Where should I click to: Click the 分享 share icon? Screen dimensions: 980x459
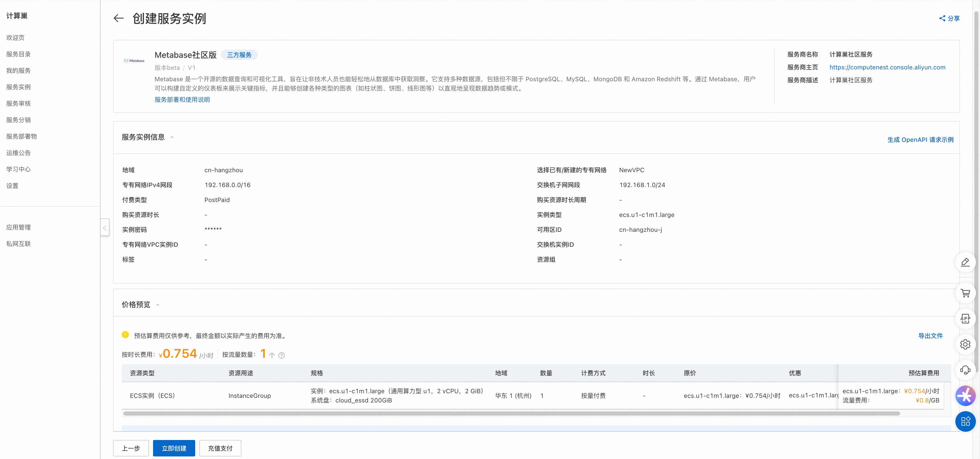(x=942, y=18)
